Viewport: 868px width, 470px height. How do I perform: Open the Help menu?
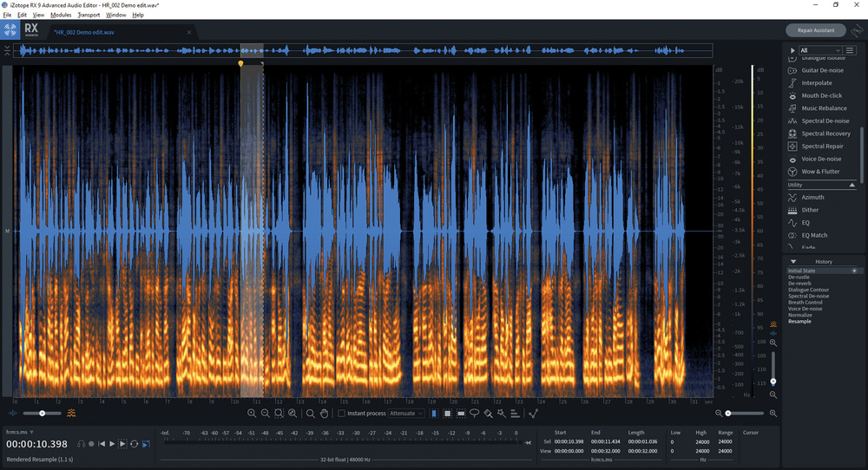coord(138,15)
